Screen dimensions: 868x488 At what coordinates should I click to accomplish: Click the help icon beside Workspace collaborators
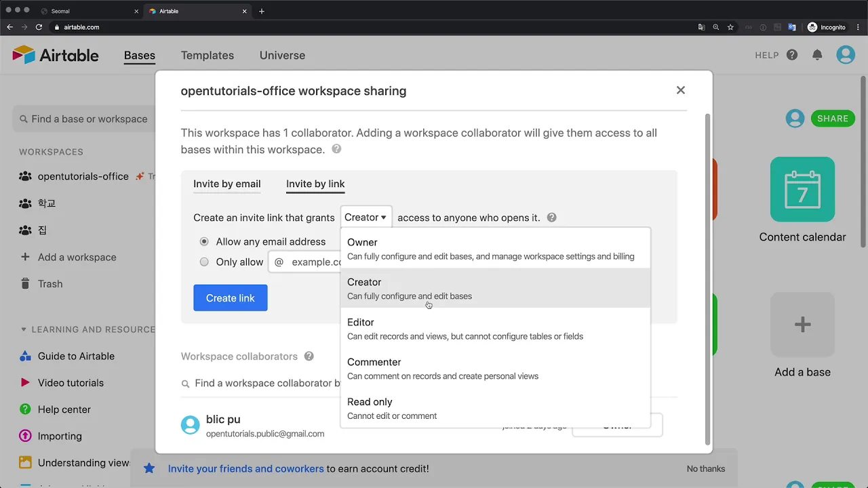tap(309, 356)
